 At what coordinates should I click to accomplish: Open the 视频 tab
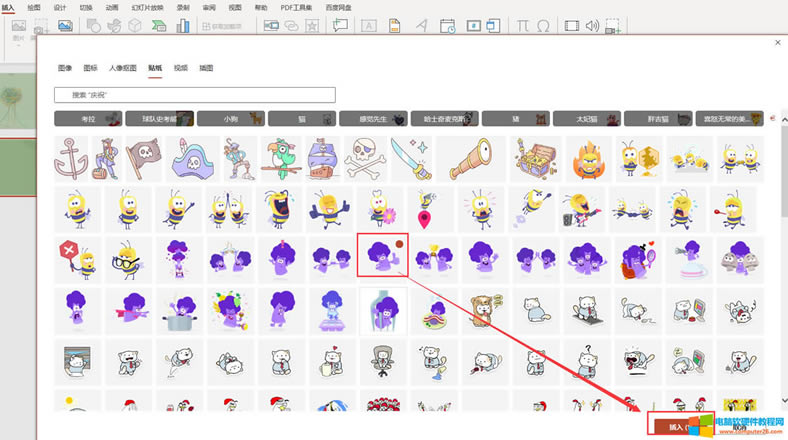tap(181, 68)
